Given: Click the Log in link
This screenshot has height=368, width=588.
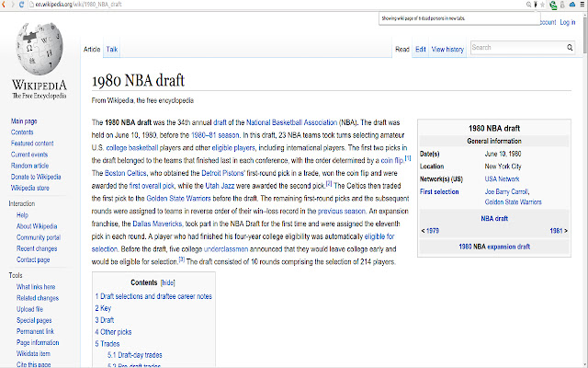Looking at the screenshot, I should pos(568,22).
